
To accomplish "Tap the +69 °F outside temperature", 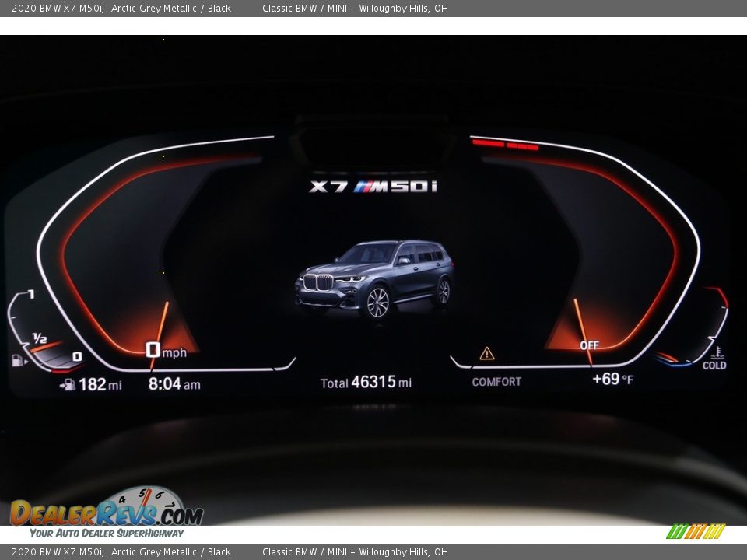I will click(612, 379).
